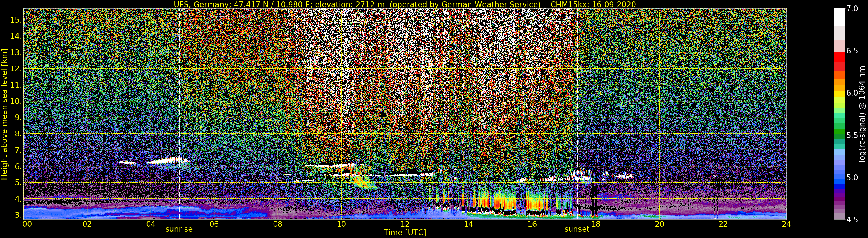Click time axis tick '16'
Viewport: 868px width, 238px height.
coord(532,224)
